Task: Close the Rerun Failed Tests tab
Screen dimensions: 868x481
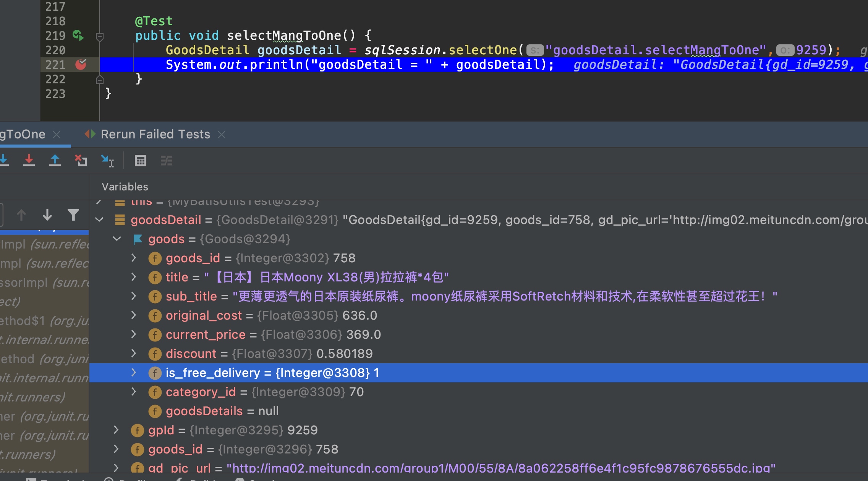Action: [222, 135]
